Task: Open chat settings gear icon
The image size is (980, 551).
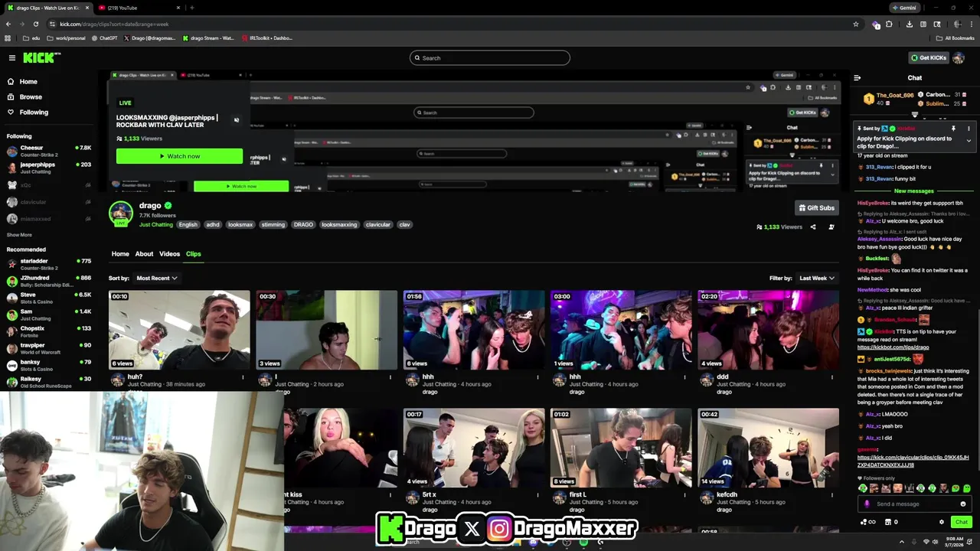Action: pos(942,522)
